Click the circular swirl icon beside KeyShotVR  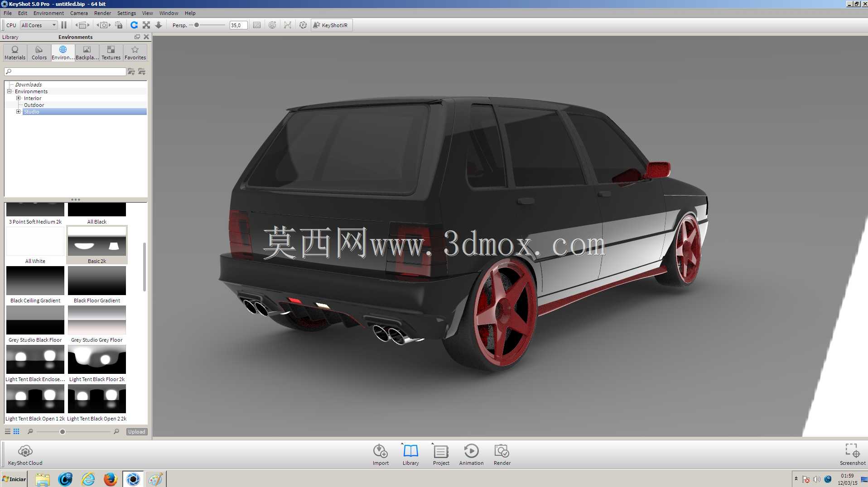click(x=303, y=25)
